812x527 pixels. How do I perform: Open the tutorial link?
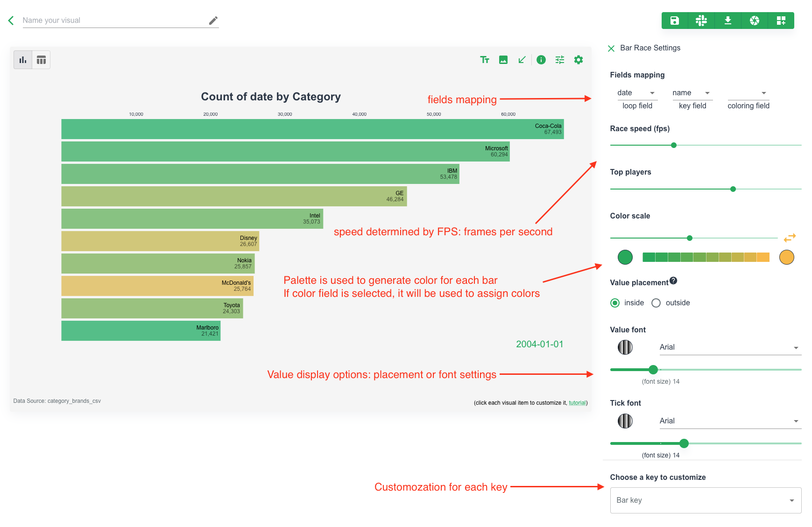coord(577,403)
